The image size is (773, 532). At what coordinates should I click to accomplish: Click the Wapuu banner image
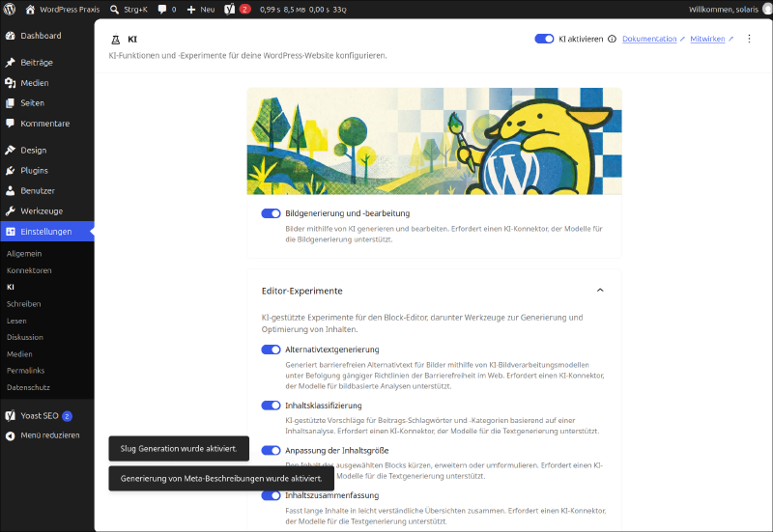(x=434, y=141)
